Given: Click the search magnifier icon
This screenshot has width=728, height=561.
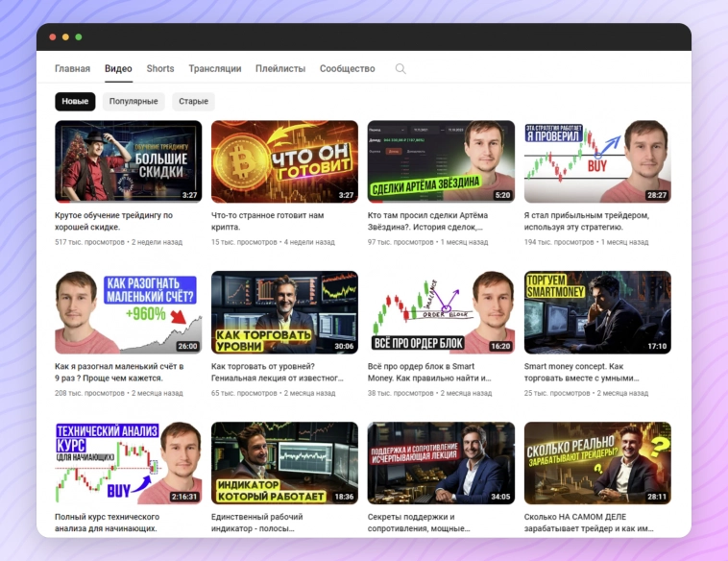Looking at the screenshot, I should pos(400,69).
